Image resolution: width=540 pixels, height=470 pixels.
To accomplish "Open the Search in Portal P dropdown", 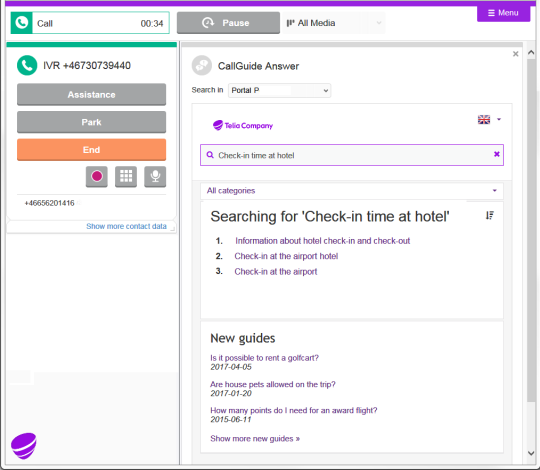I will point(279,91).
